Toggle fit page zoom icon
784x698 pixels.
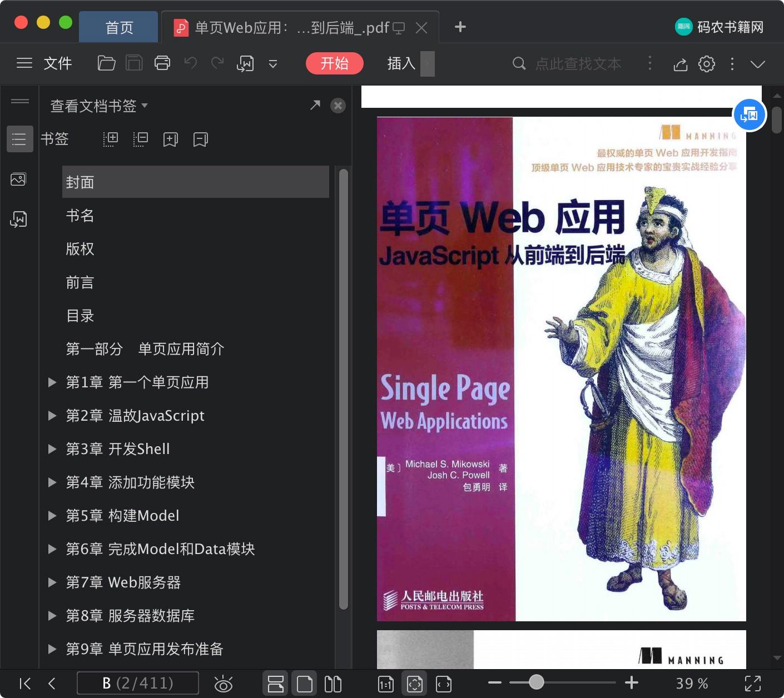point(415,684)
